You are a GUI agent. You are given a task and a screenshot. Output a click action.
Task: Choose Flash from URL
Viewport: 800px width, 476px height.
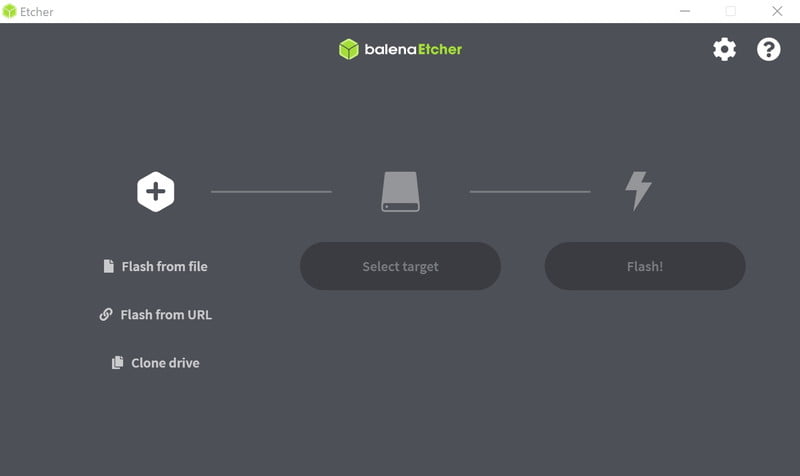point(156,315)
